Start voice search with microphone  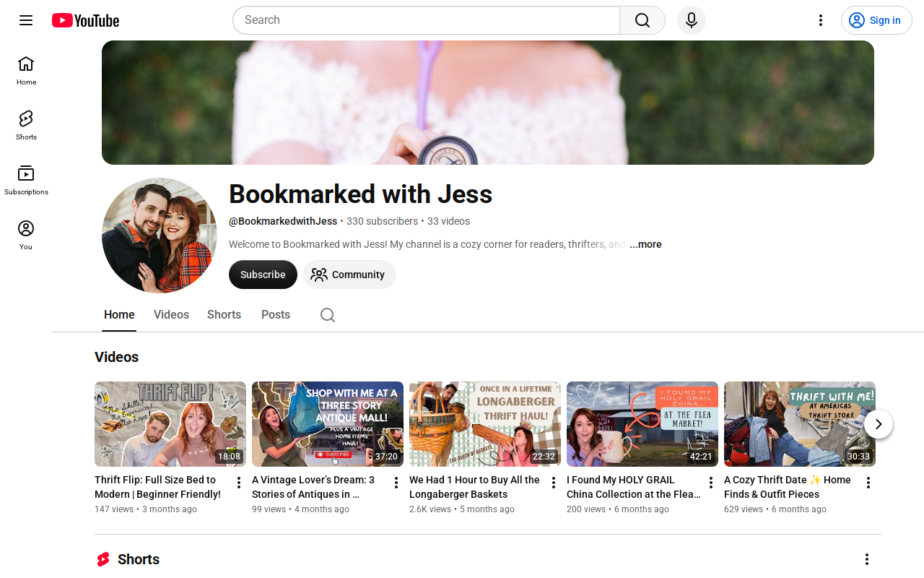tap(692, 20)
